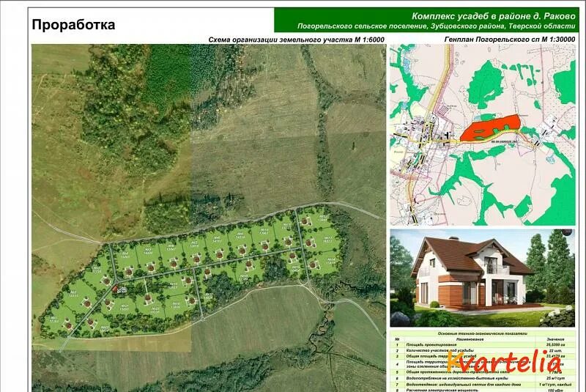
Task: Select row 'Водоотведение: индивидуальный септик для каждого дома'
Action: [483, 384]
